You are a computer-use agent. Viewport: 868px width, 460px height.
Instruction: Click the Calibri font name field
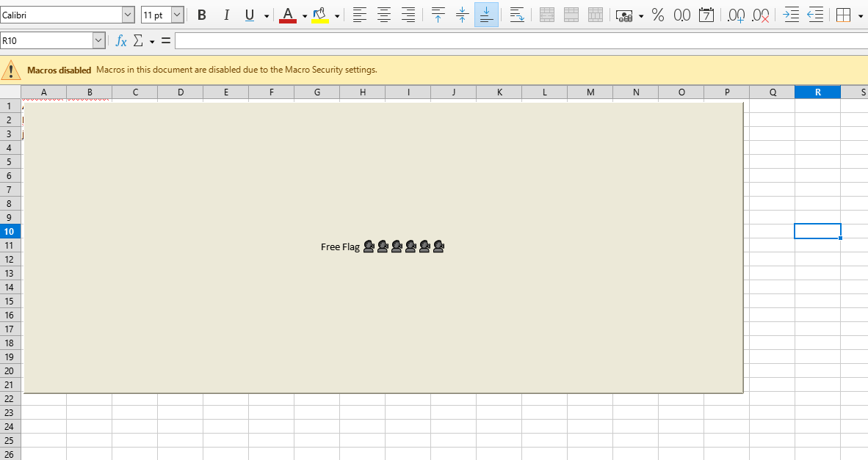point(61,15)
